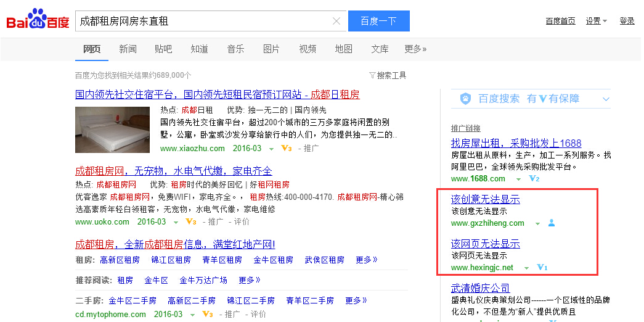Open dropdown arrow beside cd.mytophome.com 2016-03
The width and height of the screenshot is (644, 322).
click(193, 315)
